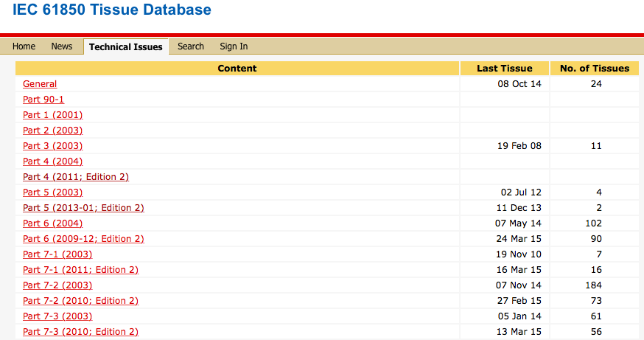
Task: Open Part 5 (2013-01; Edition 2) link
Action: coord(83,208)
